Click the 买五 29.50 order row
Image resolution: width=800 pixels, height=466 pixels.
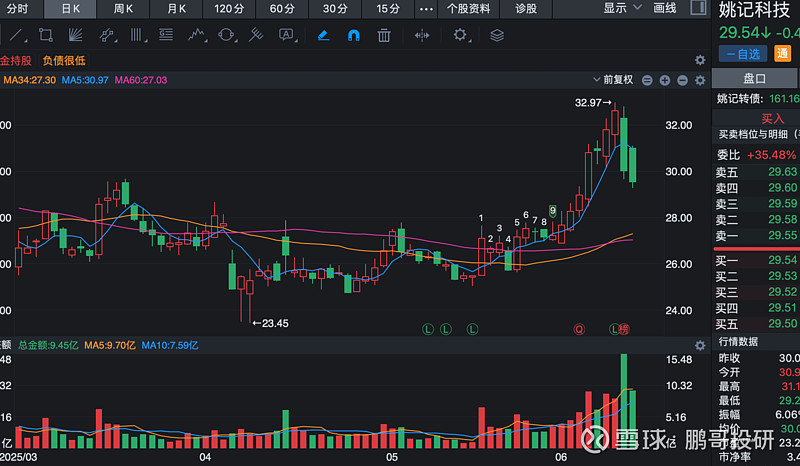click(756, 324)
